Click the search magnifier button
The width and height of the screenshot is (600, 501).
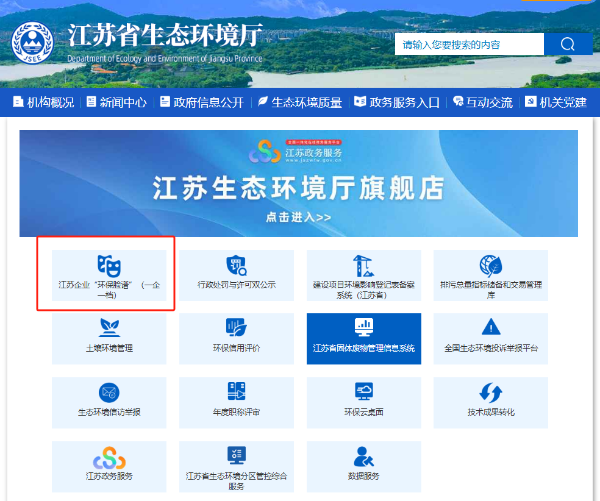pyautogui.click(x=568, y=44)
